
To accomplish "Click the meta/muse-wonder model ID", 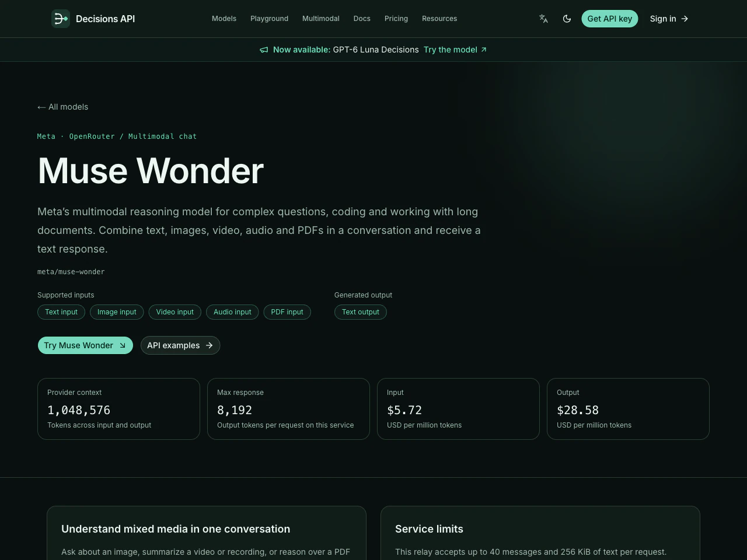I will (71, 272).
